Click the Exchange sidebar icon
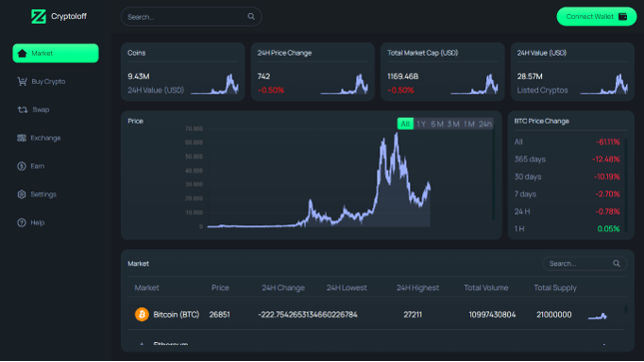Viewport: 644px width, 362px height. 22,138
